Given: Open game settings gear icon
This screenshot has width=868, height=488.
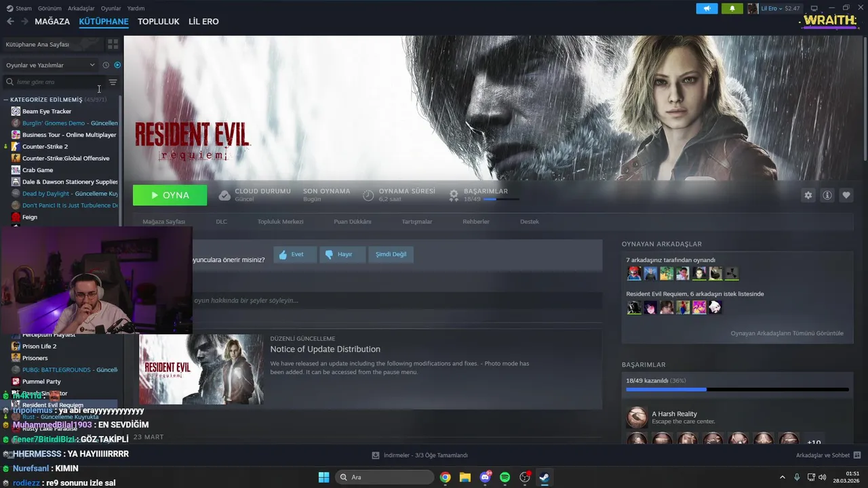Looking at the screenshot, I should 808,195.
